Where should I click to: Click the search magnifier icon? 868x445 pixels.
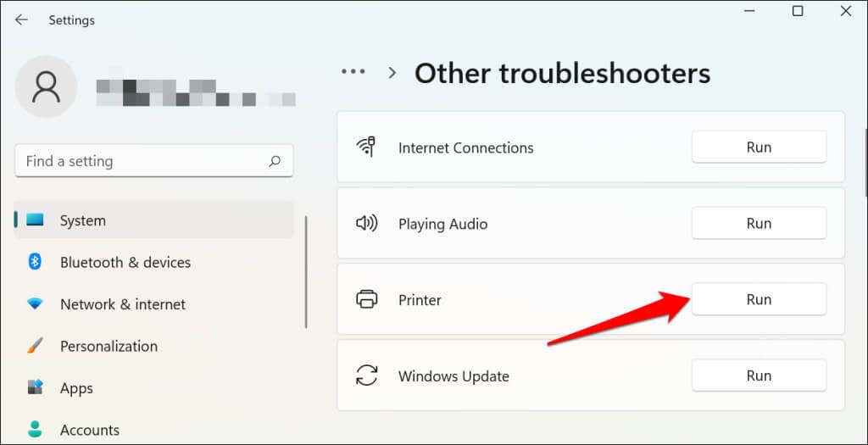(275, 161)
